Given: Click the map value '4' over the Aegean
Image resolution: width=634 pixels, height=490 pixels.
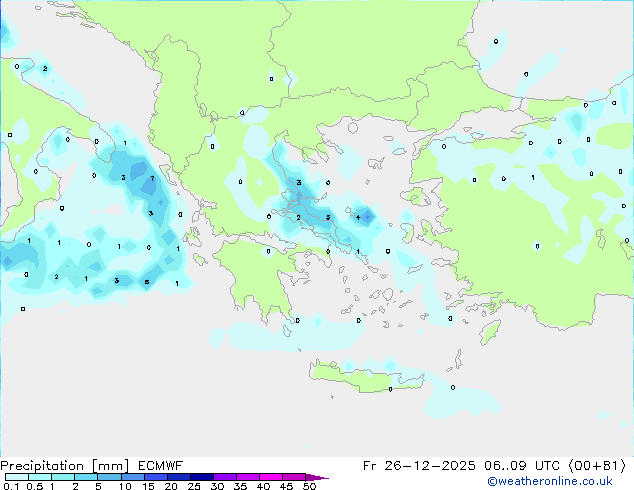Looking at the screenshot, I should coord(358,218).
